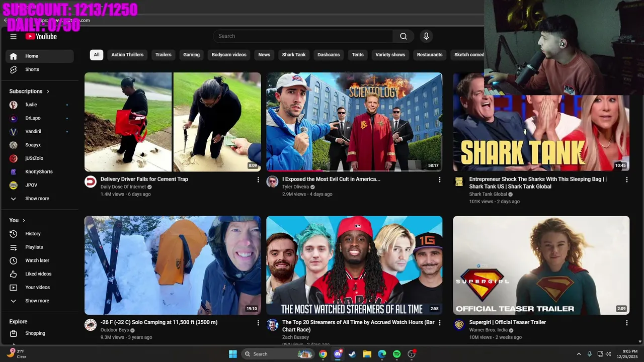Screen dimensions: 644x362
Task: Open Playlists in sidebar
Action: (40, 247)
